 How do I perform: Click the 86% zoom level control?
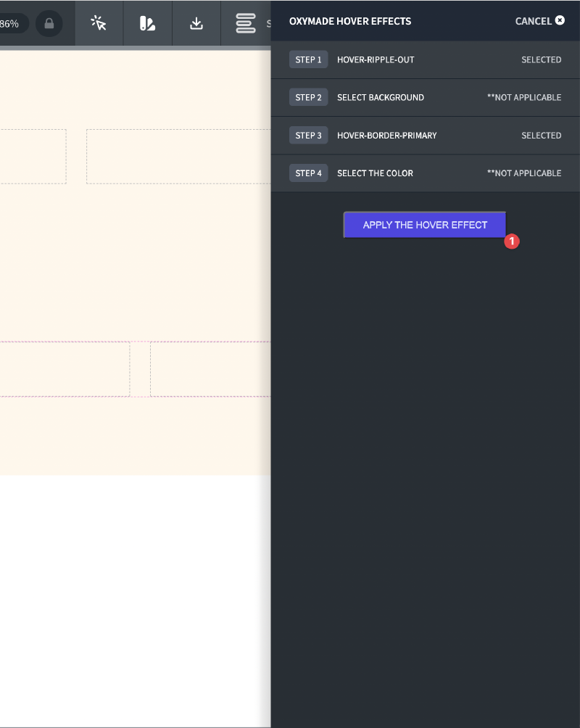click(11, 22)
